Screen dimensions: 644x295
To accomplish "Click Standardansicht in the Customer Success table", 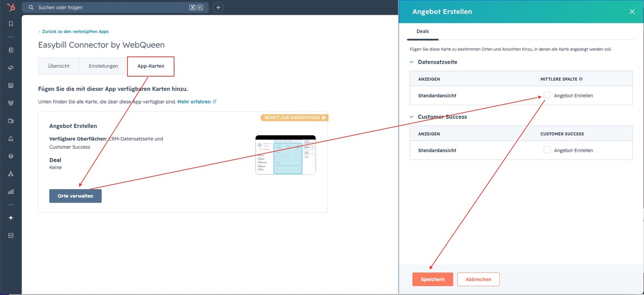I will click(x=437, y=150).
